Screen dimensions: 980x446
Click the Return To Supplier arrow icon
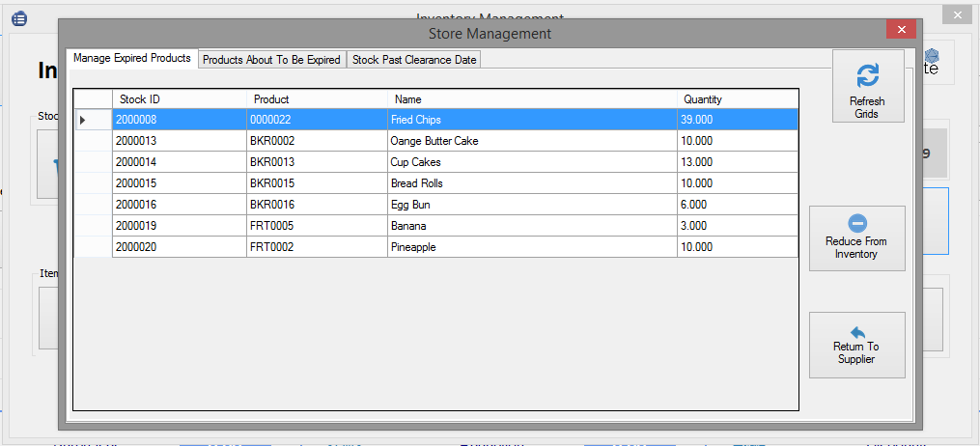pyautogui.click(x=856, y=331)
